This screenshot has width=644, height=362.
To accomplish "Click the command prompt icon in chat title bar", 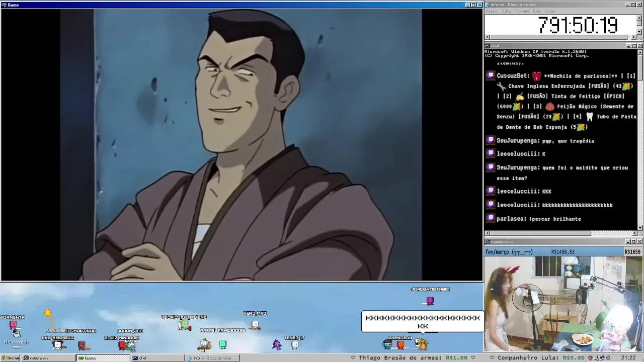I will [488, 46].
